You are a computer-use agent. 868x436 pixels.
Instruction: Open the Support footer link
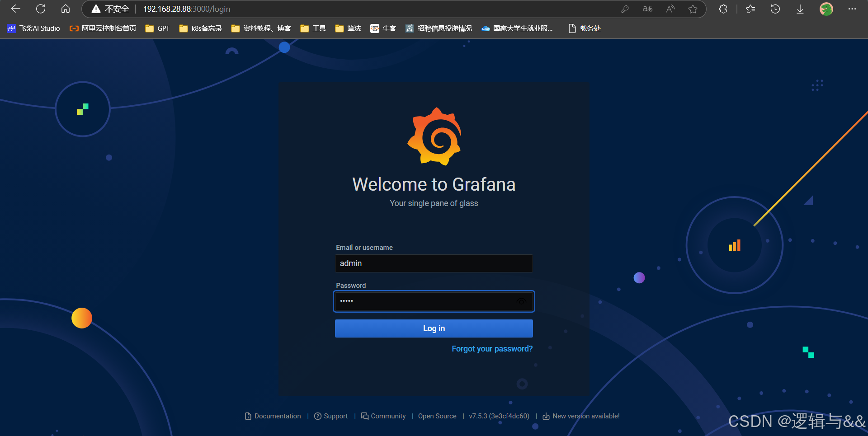pyautogui.click(x=331, y=416)
